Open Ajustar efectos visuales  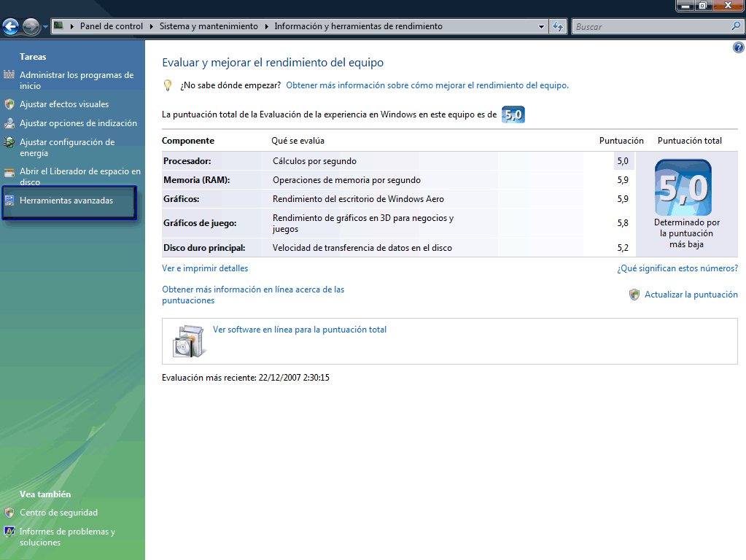pyautogui.click(x=64, y=104)
